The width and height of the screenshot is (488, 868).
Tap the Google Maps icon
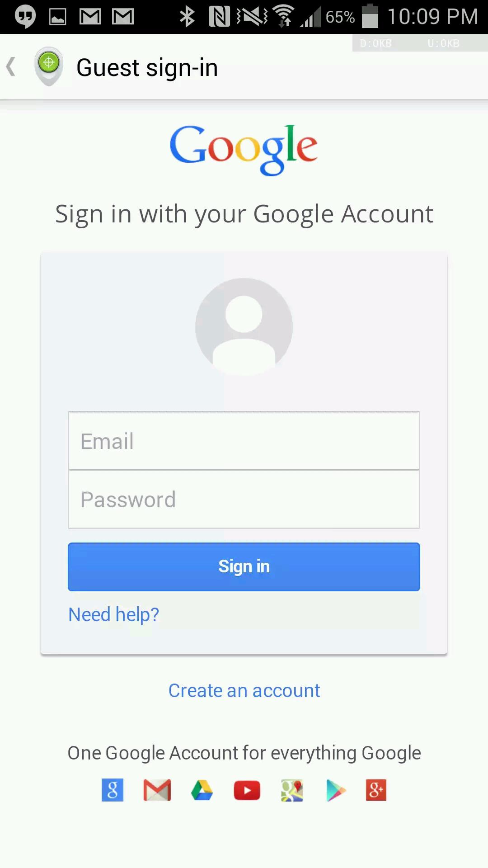coord(292,790)
